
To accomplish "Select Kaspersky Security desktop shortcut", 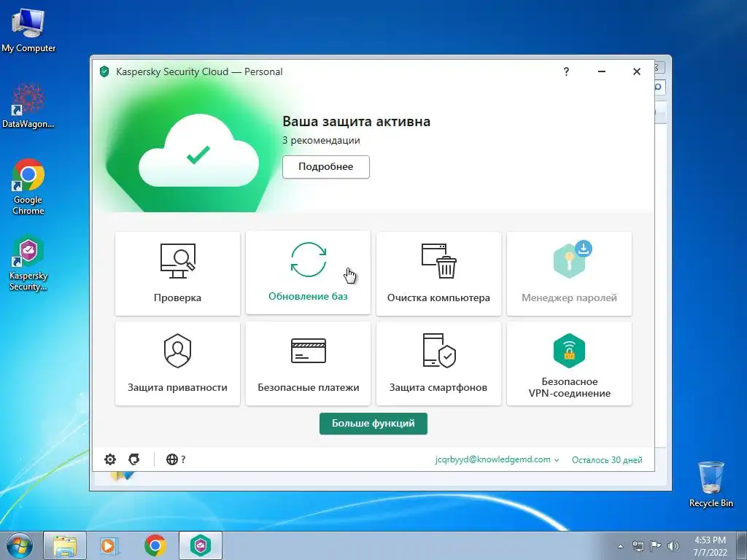I will (x=28, y=262).
